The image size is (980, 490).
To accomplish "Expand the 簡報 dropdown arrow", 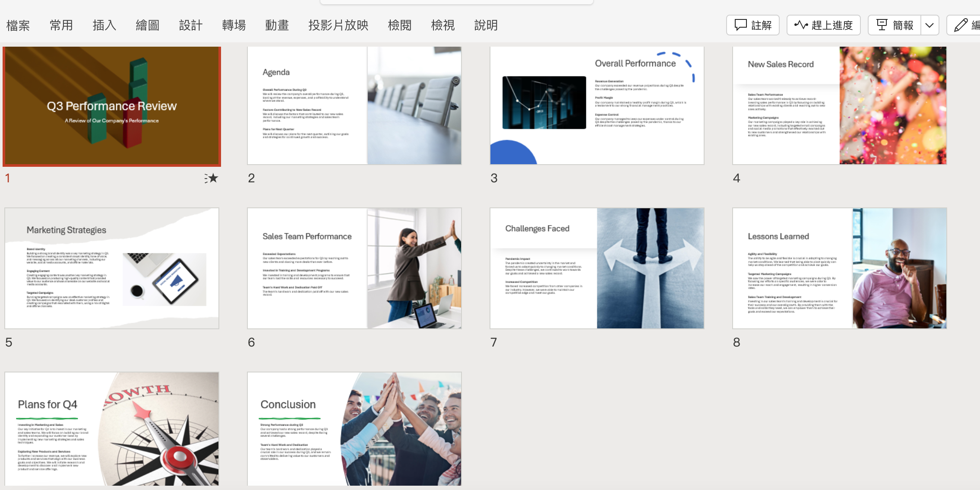I will pos(929,25).
